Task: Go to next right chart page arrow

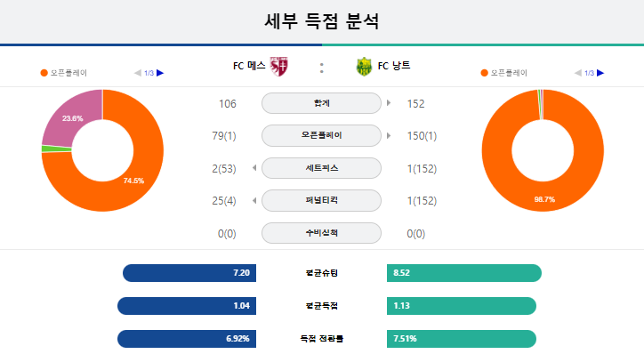Action: click(600, 73)
